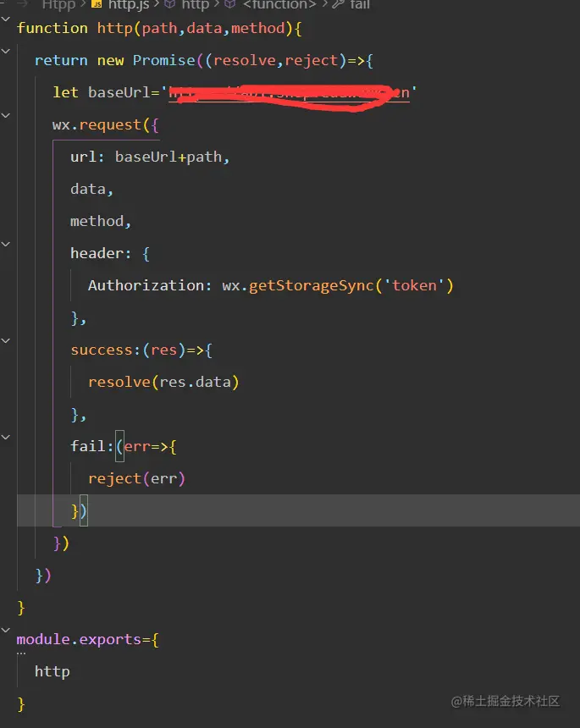Fold the fail:(err=>{ callback

[6, 437]
